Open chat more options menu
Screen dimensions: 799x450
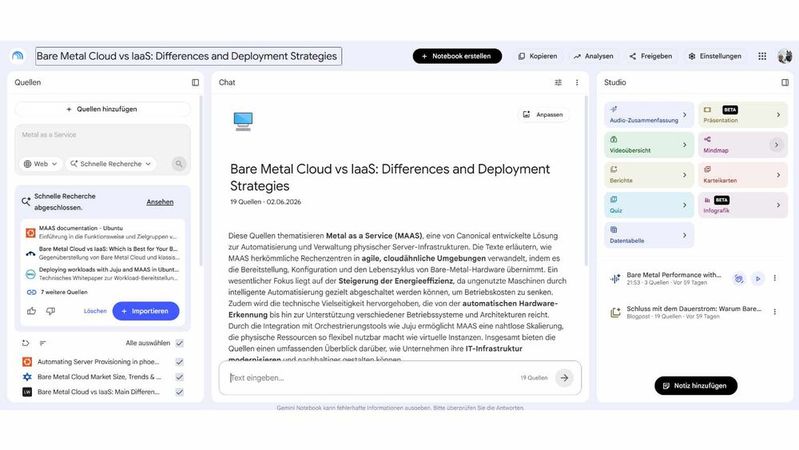coord(577,83)
